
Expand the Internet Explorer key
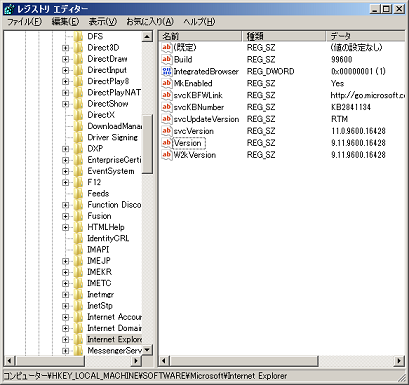point(66,339)
